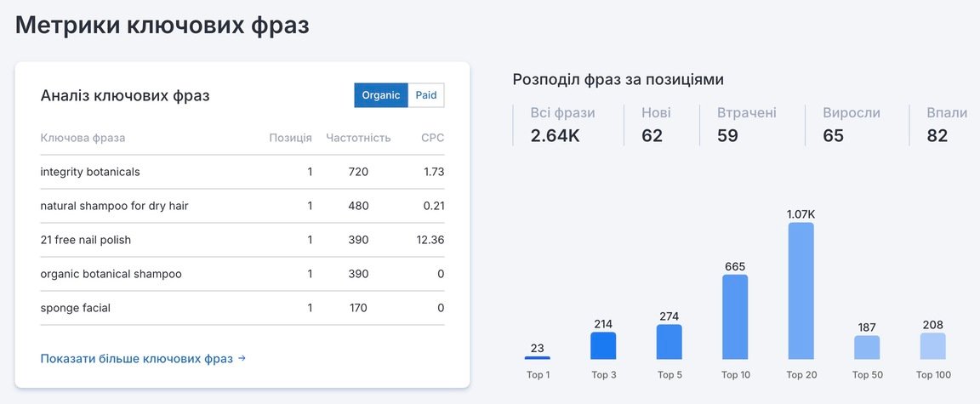Sort by the Позиція column header
The width and height of the screenshot is (980, 404).
point(291,138)
